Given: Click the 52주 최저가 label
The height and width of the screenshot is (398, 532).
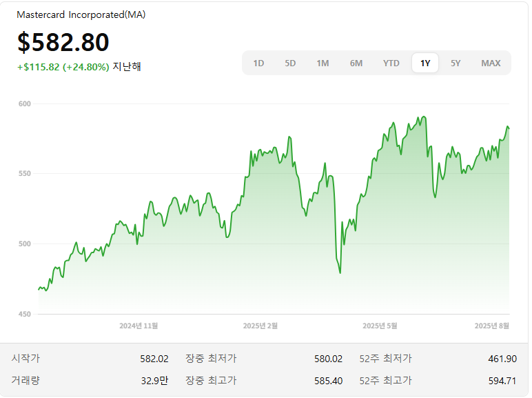Looking at the screenshot, I should click(x=385, y=358).
